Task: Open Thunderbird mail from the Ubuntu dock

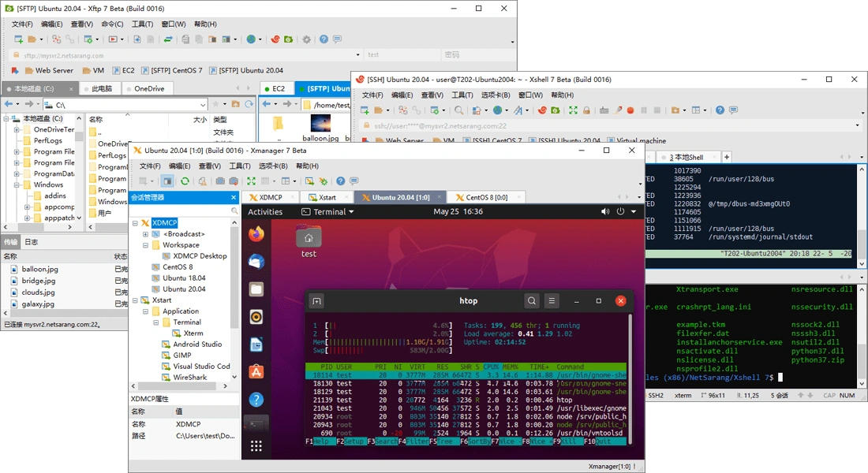Action: pyautogui.click(x=256, y=262)
